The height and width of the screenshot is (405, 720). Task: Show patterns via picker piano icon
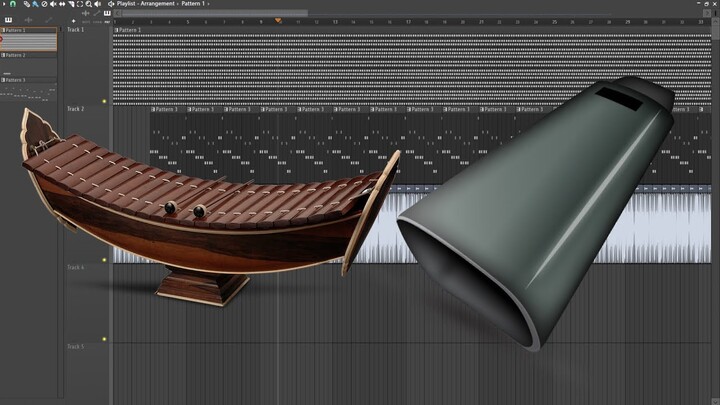pyautogui.click(x=8, y=20)
